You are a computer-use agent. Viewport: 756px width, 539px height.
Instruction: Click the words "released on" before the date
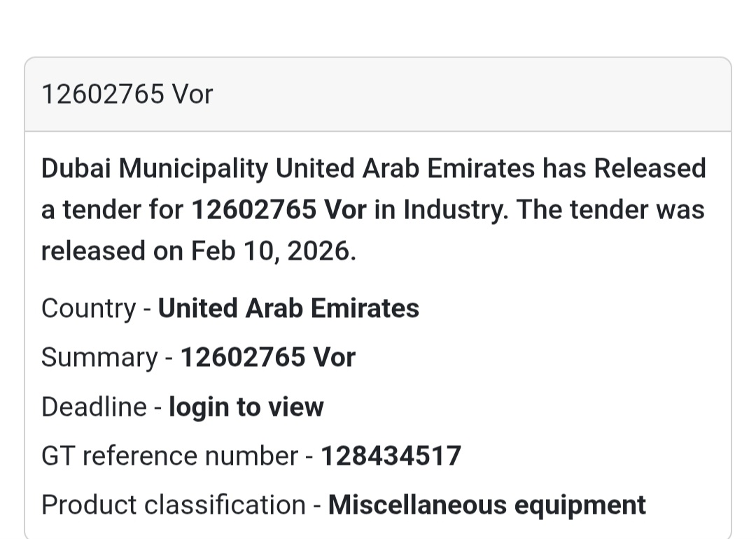tap(112, 251)
